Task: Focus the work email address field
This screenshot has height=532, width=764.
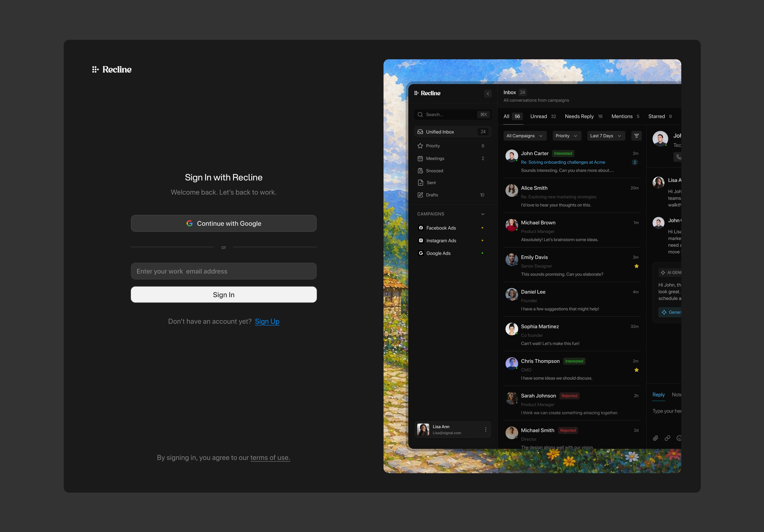Action: click(224, 271)
